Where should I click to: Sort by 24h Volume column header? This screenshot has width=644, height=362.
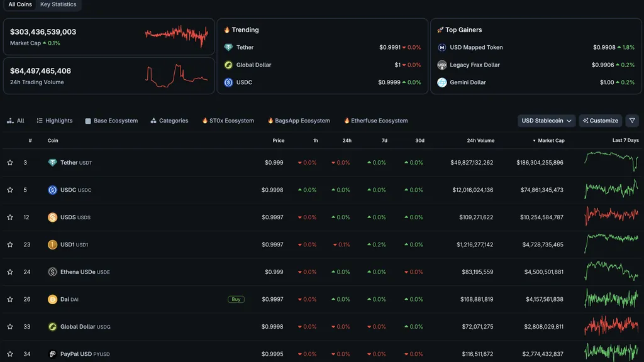[x=480, y=140]
